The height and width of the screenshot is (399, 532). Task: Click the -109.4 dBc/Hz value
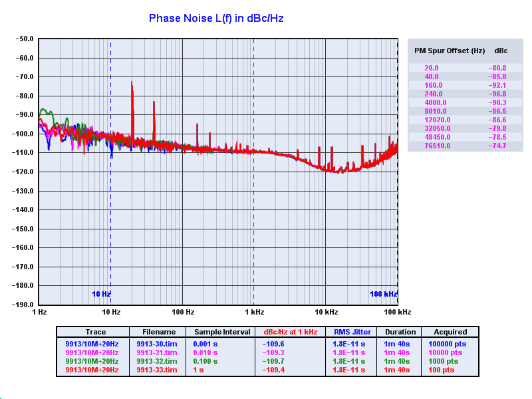point(273,370)
